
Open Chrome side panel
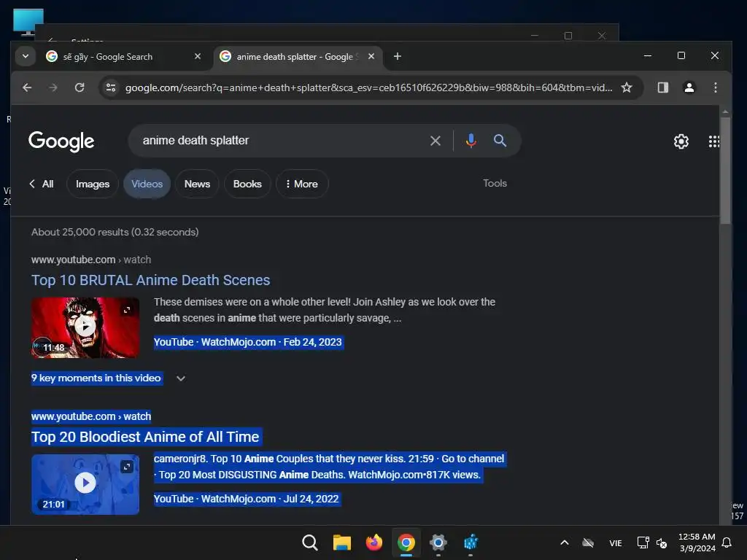[x=662, y=87]
